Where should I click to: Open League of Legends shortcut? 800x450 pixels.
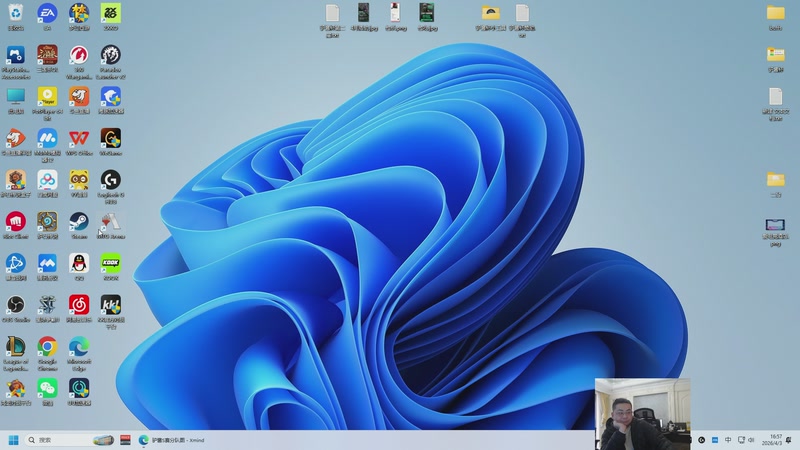16,347
